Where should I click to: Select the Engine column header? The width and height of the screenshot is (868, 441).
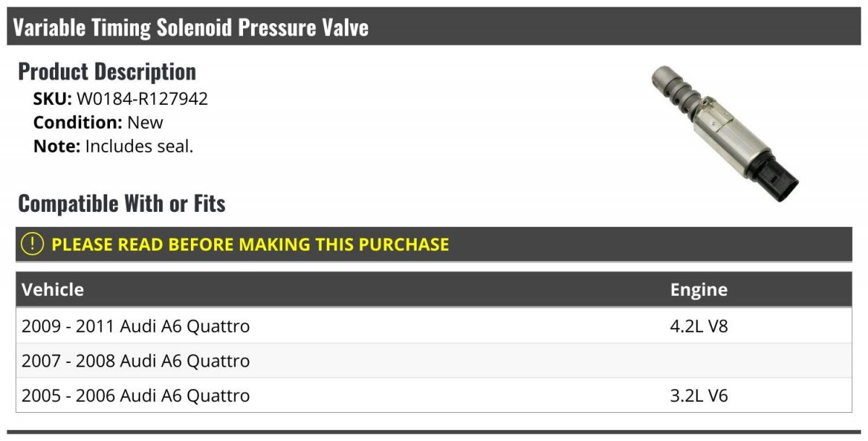(x=699, y=290)
